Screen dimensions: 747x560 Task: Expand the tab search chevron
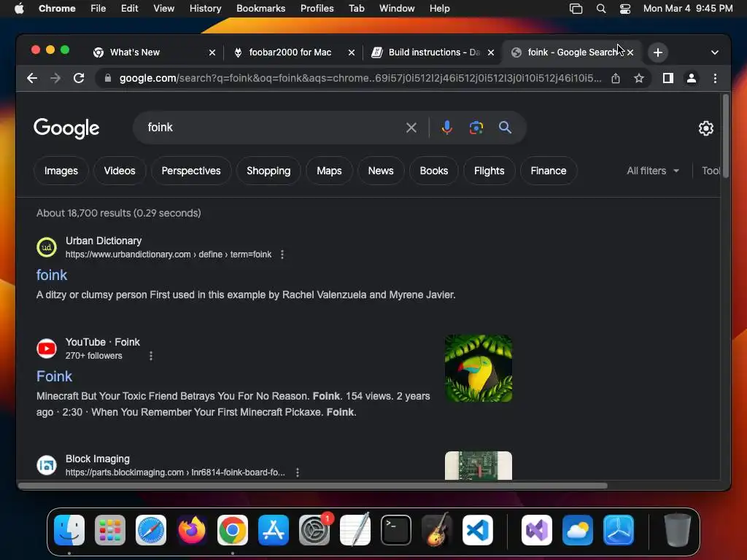[715, 52]
